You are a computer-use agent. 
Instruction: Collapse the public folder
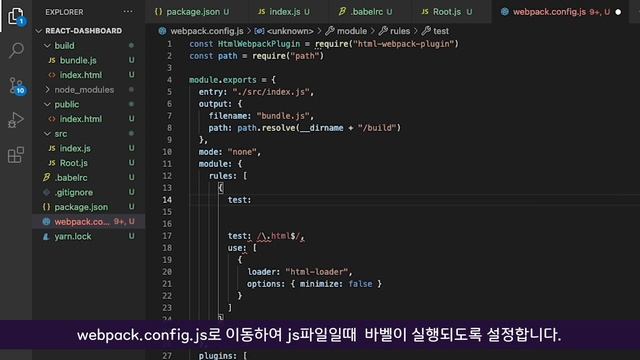[x=47, y=104]
